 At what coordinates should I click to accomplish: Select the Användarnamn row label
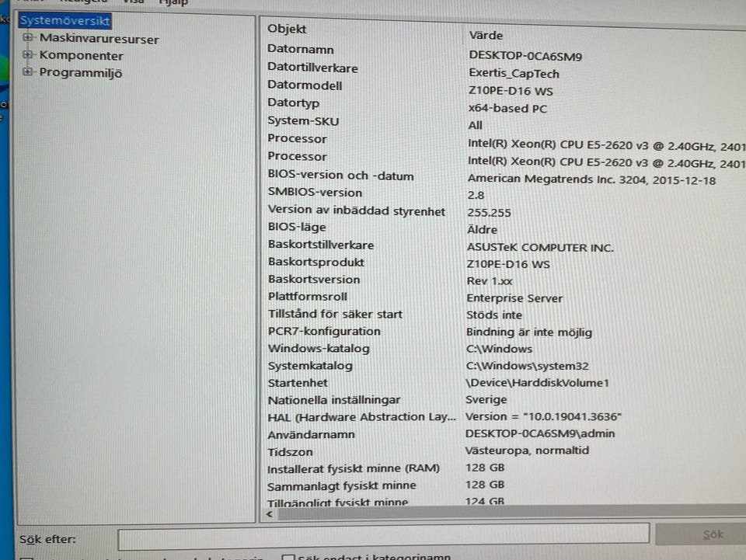[311, 434]
